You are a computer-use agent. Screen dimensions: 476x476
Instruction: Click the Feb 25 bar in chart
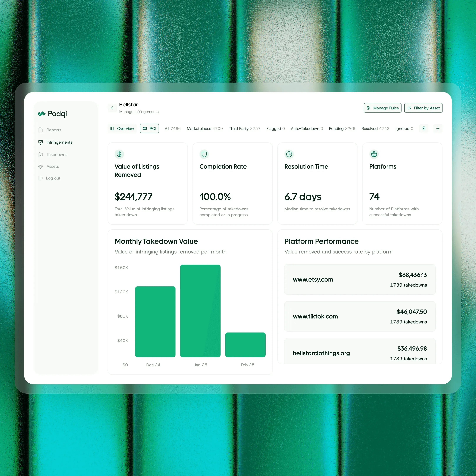pos(245,345)
